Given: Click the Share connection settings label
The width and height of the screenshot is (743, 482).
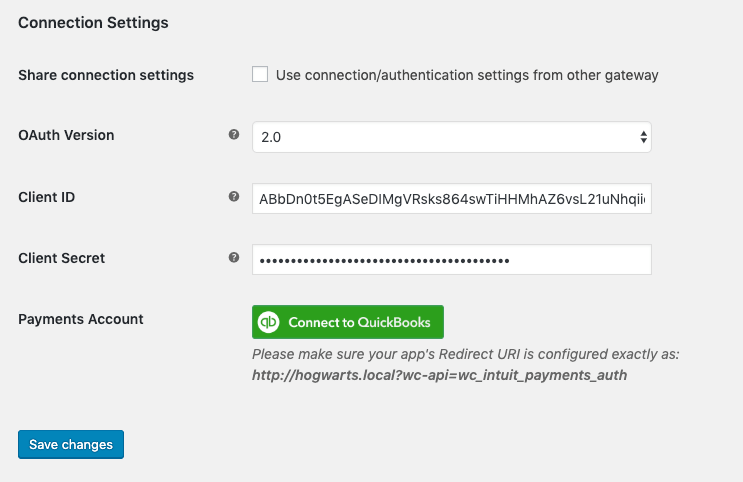Looking at the screenshot, I should [106, 75].
